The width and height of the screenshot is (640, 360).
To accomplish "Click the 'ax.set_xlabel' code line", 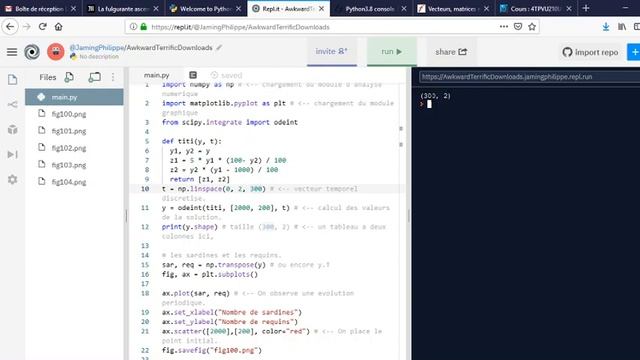I will (x=231, y=312).
